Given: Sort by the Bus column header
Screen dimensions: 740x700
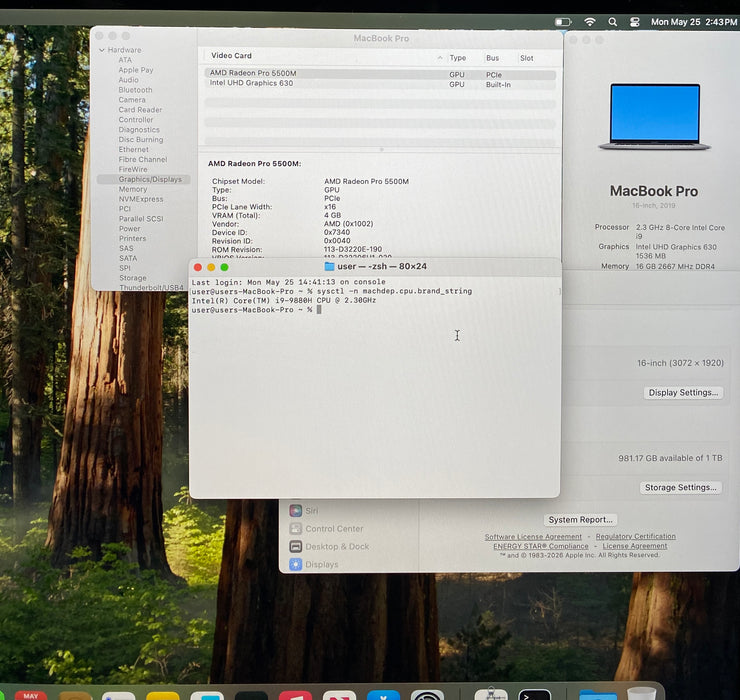Looking at the screenshot, I should coord(492,58).
